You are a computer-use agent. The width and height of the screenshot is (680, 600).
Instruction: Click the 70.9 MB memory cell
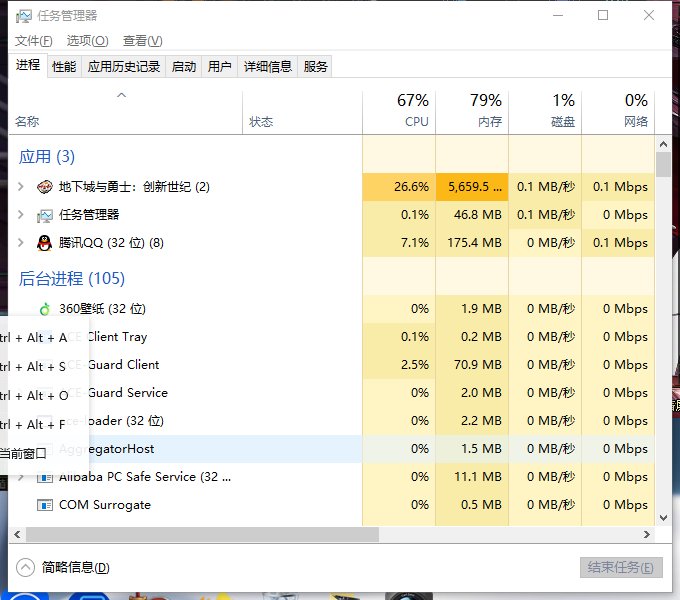tap(472, 365)
